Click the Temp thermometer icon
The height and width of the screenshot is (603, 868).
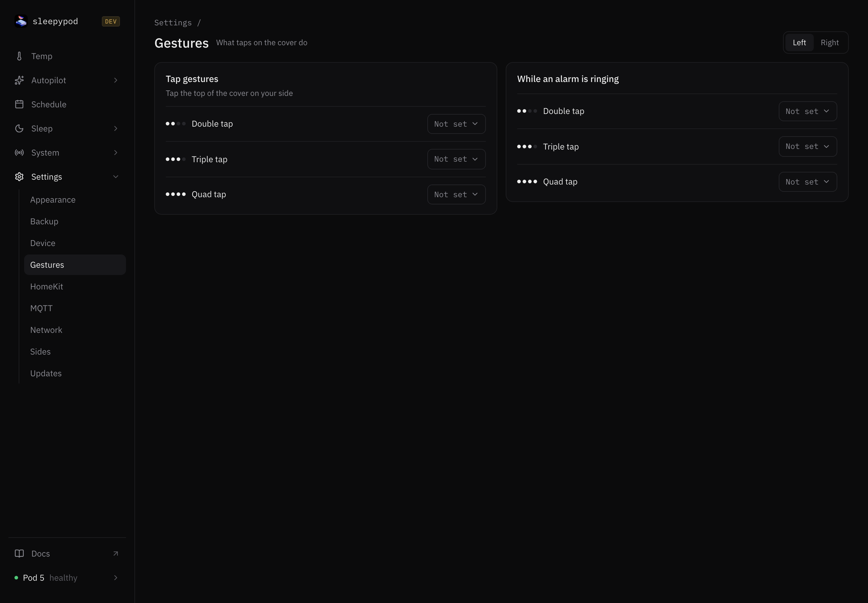click(x=19, y=56)
